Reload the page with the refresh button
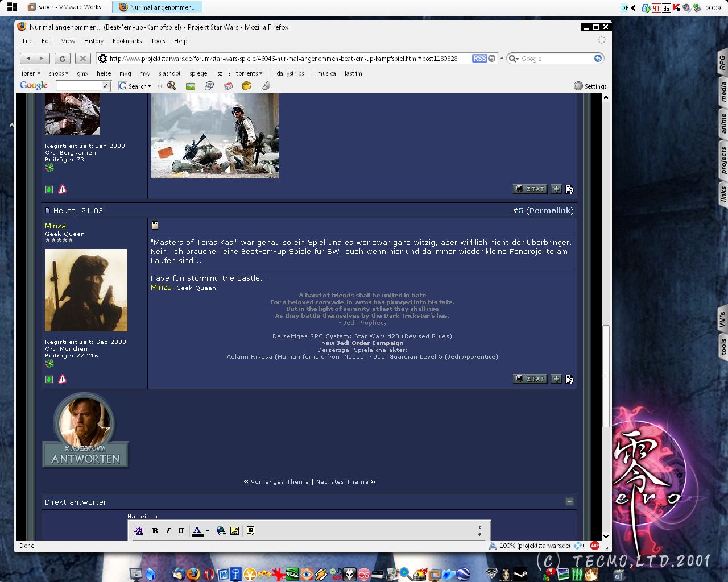The width and height of the screenshot is (728, 582). click(x=62, y=59)
